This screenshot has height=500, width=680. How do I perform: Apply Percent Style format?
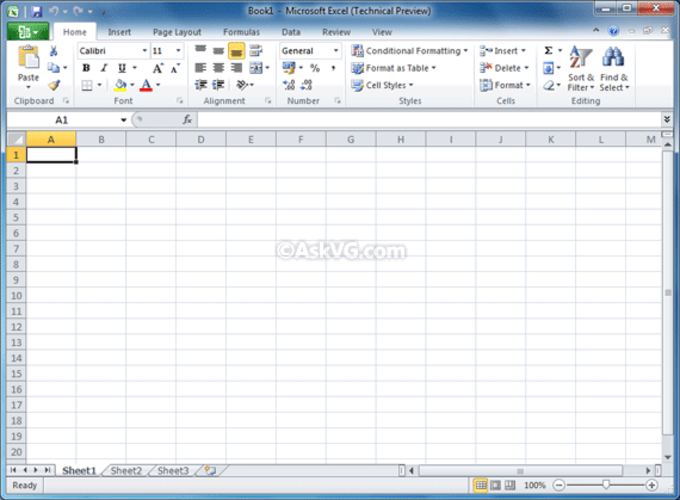click(x=315, y=68)
